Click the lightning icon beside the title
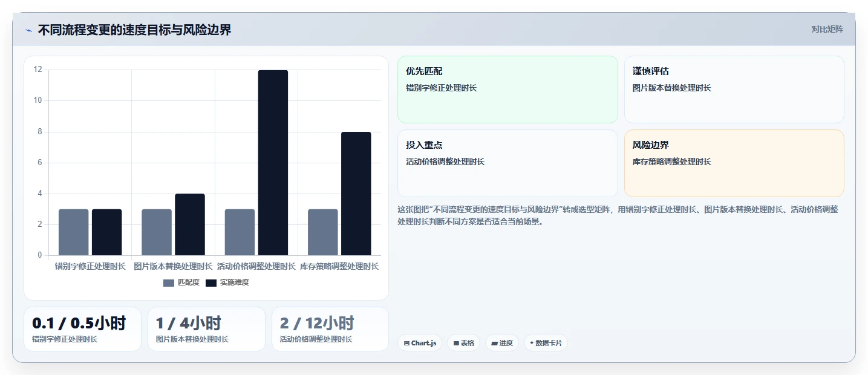Viewport: 868px width, 375px height. pos(28,30)
